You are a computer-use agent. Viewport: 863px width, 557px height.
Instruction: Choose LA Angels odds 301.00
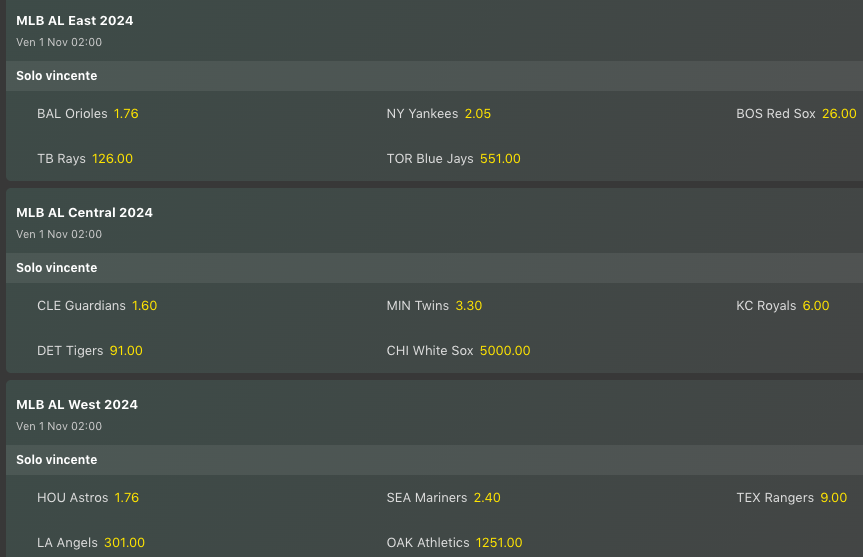(x=124, y=543)
